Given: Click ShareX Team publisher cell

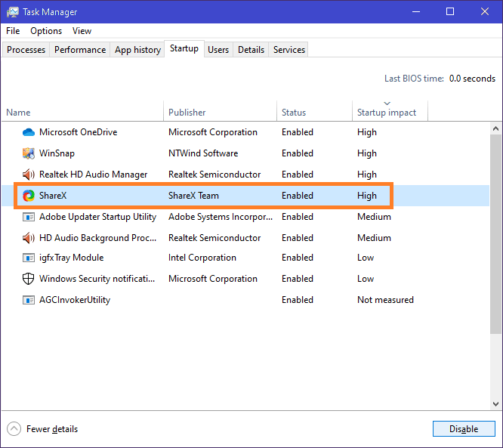Looking at the screenshot, I should coord(193,196).
